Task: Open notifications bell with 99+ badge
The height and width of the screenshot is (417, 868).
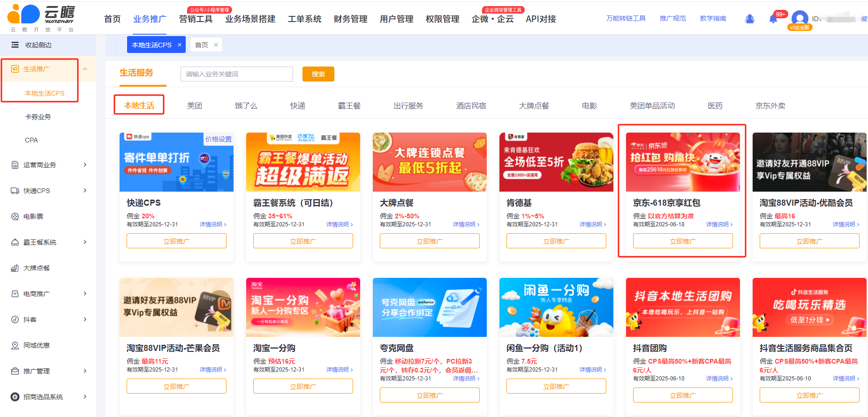Action: [773, 19]
